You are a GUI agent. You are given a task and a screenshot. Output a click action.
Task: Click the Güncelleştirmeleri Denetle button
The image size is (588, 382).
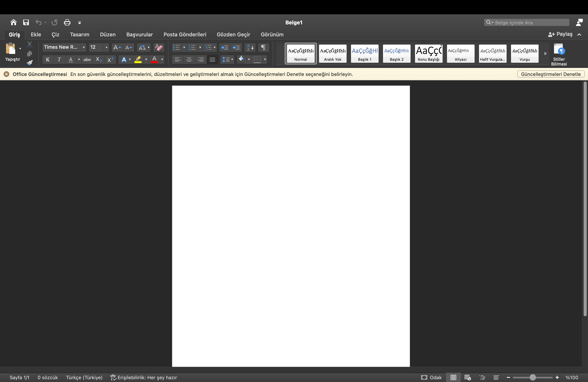(551, 74)
